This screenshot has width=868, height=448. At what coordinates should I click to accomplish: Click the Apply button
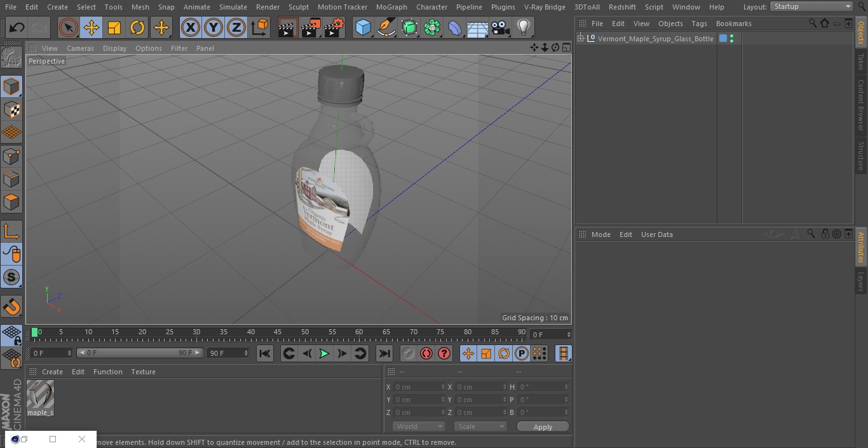[x=543, y=427]
